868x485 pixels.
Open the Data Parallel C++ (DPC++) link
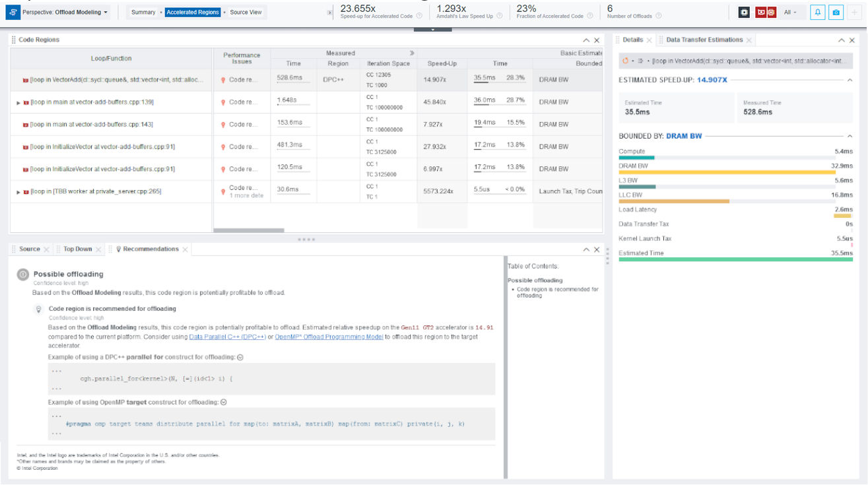pyautogui.click(x=228, y=337)
